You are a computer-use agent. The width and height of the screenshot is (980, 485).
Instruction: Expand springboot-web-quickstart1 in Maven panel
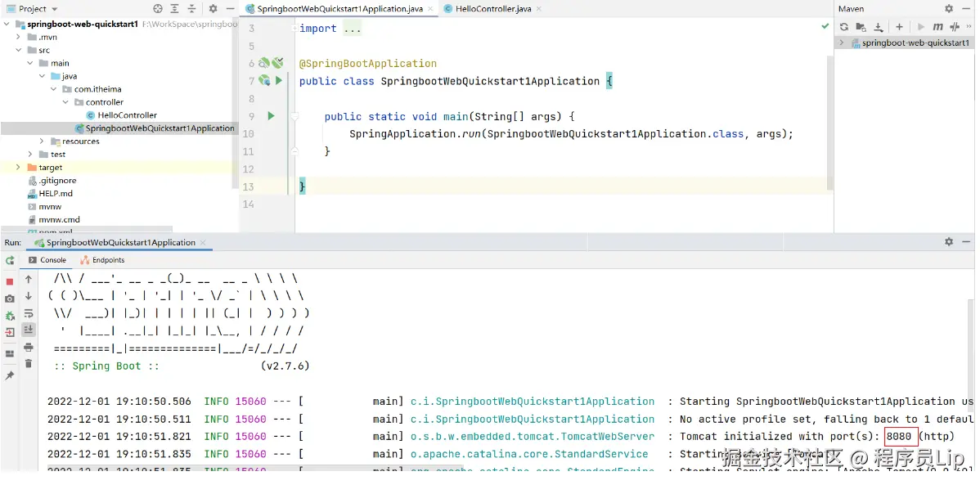841,43
